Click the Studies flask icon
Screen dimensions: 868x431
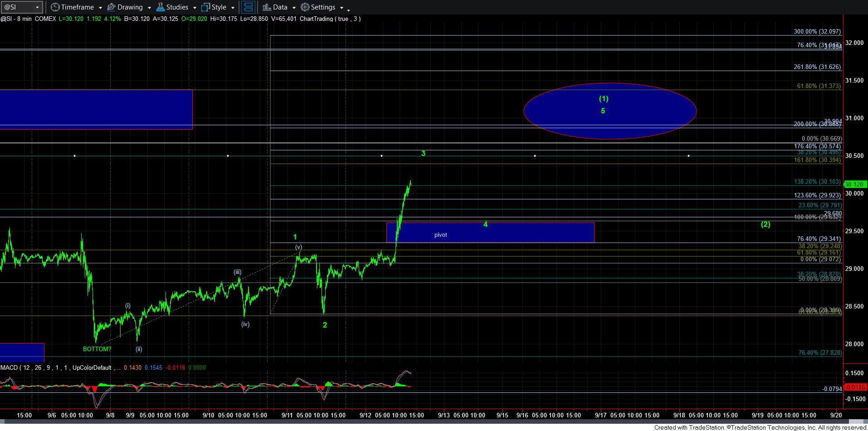click(160, 7)
